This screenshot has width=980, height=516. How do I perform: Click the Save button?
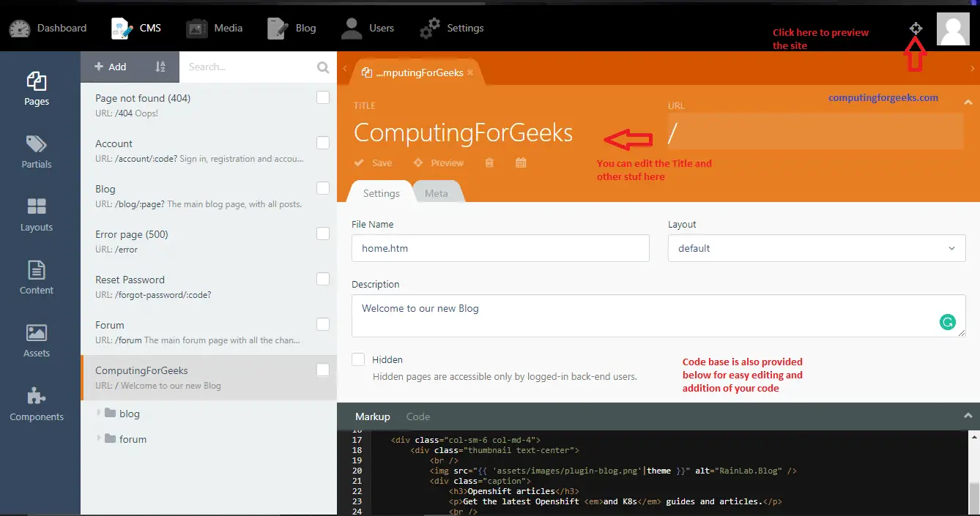coord(374,163)
